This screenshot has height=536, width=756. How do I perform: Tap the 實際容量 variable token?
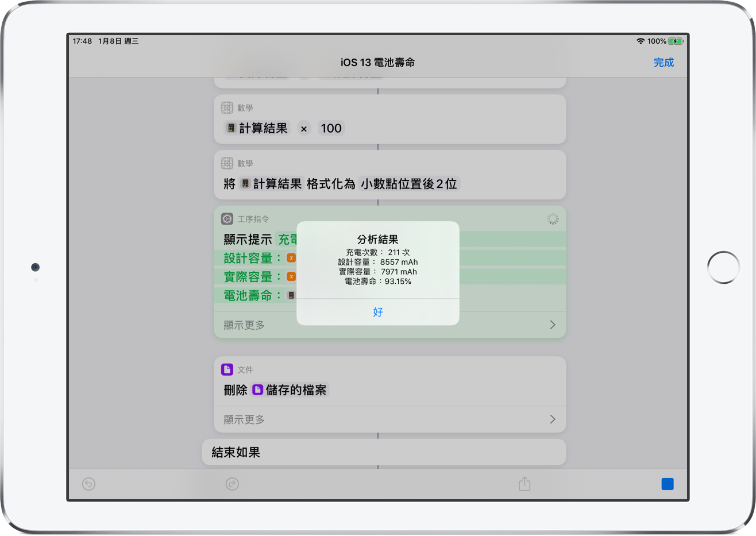point(291,276)
